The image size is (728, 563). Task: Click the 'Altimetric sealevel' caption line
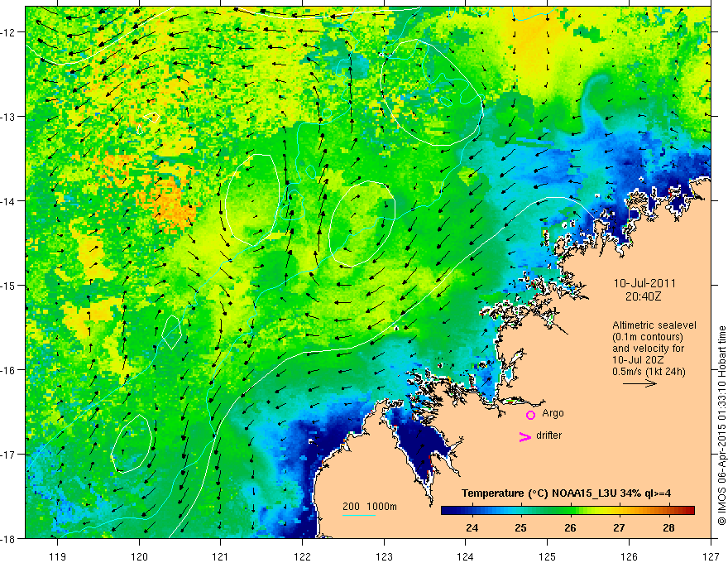[x=654, y=325]
